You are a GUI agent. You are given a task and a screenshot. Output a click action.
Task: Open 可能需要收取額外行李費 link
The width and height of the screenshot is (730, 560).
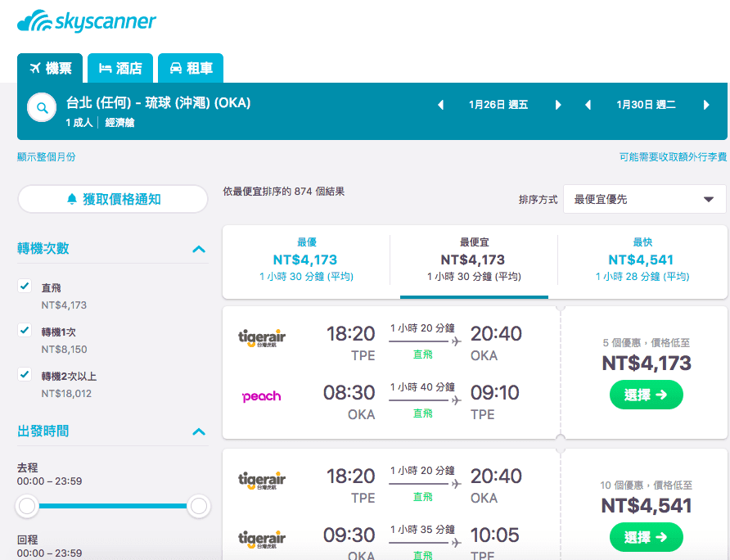pos(673,157)
